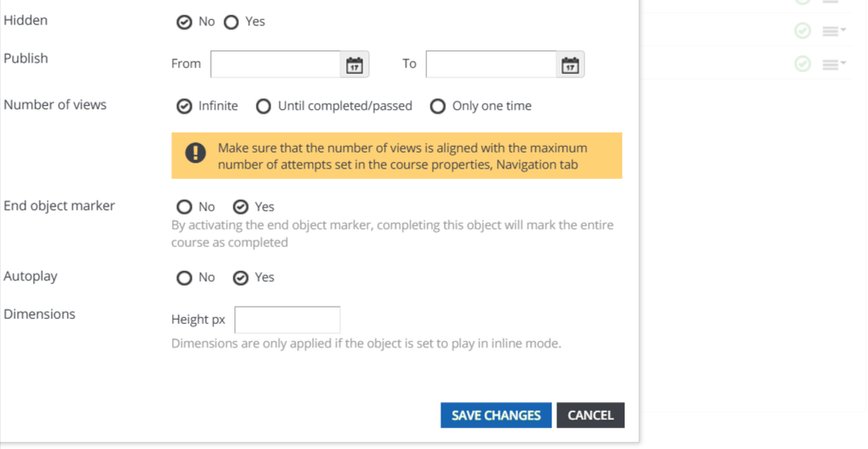The width and height of the screenshot is (868, 449).
Task: Click the green checkmark in the bottom row
Action: (803, 63)
